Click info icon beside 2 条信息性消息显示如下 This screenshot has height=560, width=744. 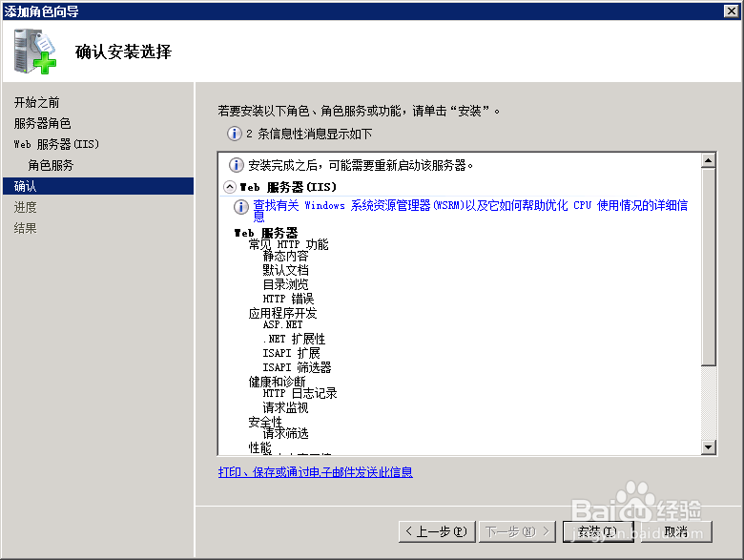pyautogui.click(x=235, y=134)
